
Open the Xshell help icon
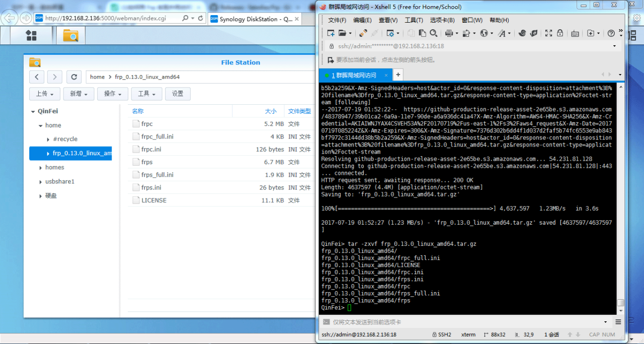(x=611, y=33)
